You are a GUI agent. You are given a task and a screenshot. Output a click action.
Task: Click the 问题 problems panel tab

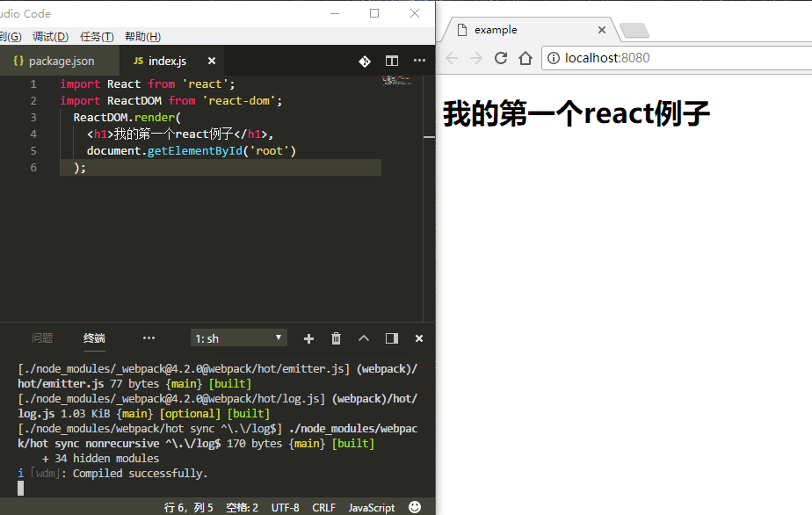click(42, 338)
